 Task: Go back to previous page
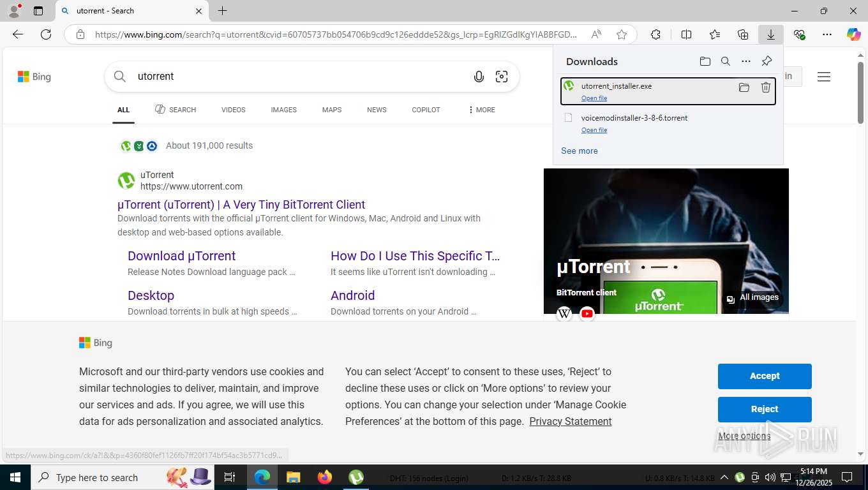(18, 34)
